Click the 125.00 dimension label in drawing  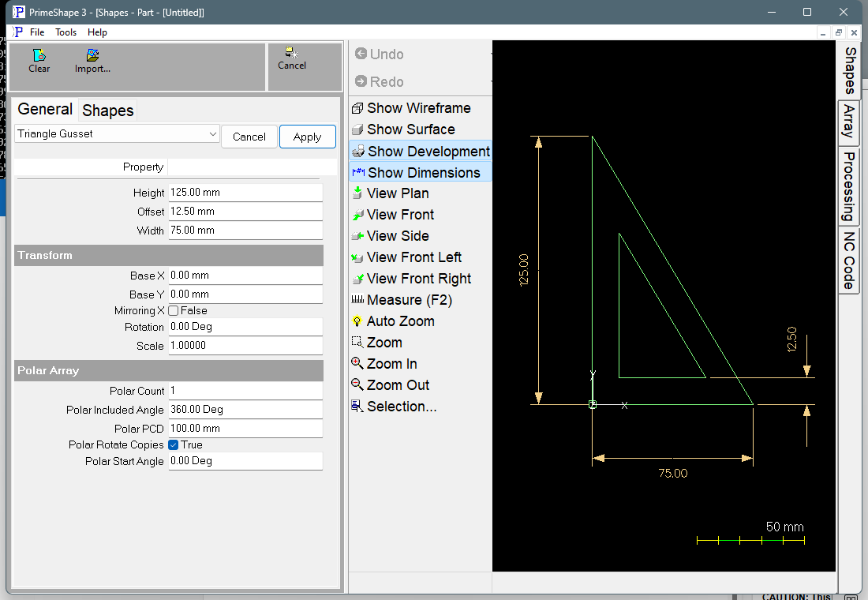(524, 270)
